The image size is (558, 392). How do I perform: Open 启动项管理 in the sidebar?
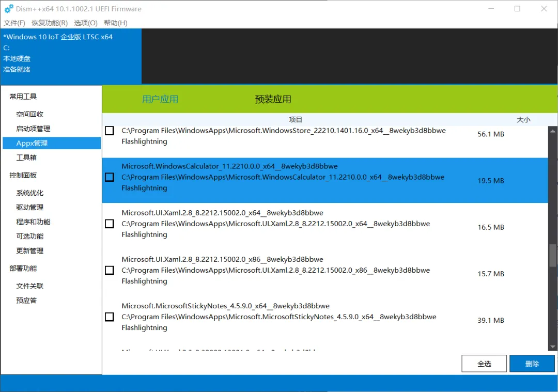pyautogui.click(x=33, y=129)
